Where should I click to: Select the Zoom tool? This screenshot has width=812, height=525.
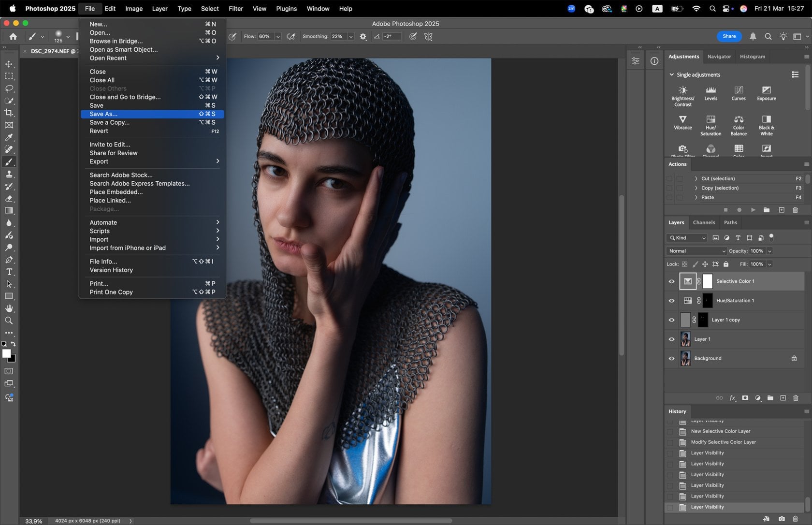[9, 321]
